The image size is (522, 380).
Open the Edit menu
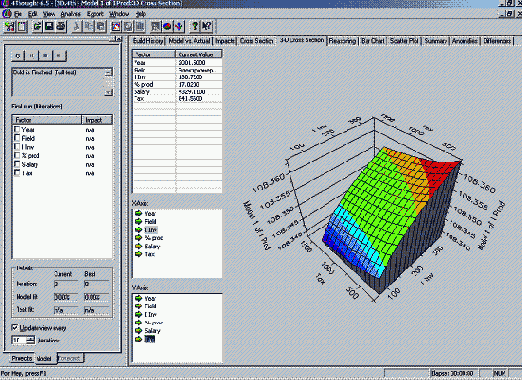32,14
